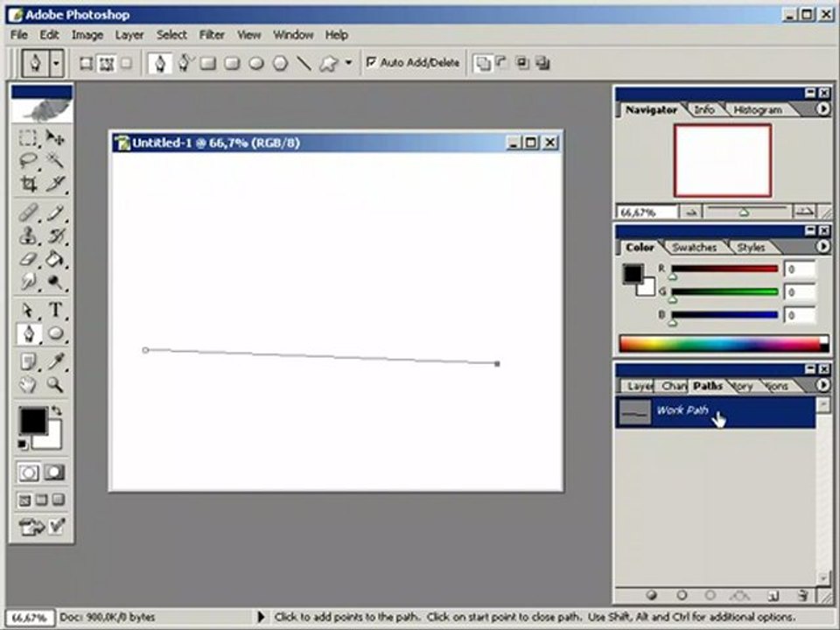Enable Shape layers mode in options bar
The image size is (840, 630).
point(86,64)
